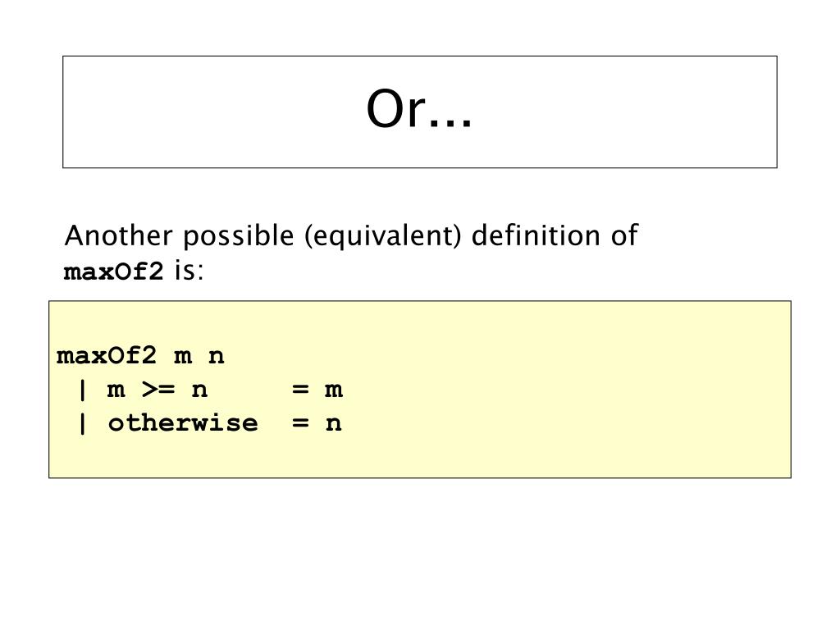Click the word "of" ending the first line

point(624,236)
